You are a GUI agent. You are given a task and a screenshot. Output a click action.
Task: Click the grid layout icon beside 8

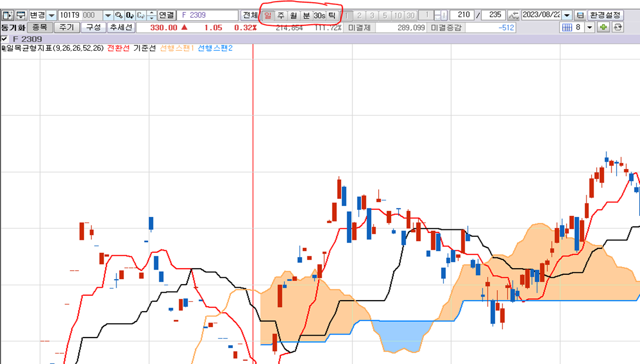point(567,27)
